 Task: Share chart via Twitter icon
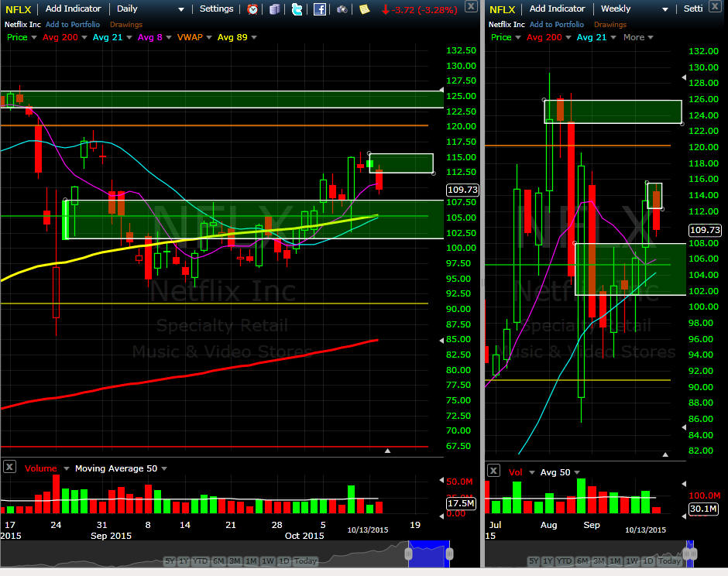297,9
